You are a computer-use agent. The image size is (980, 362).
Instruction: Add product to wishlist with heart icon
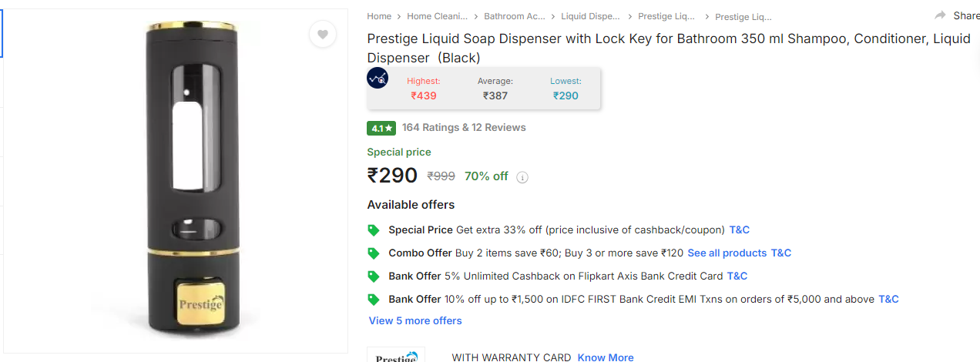[x=323, y=34]
